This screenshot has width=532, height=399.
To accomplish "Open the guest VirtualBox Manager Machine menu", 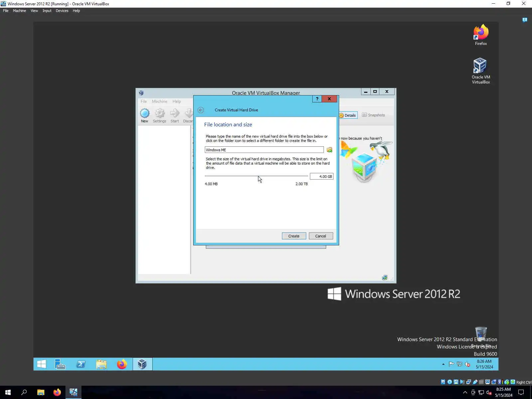I will point(160,101).
